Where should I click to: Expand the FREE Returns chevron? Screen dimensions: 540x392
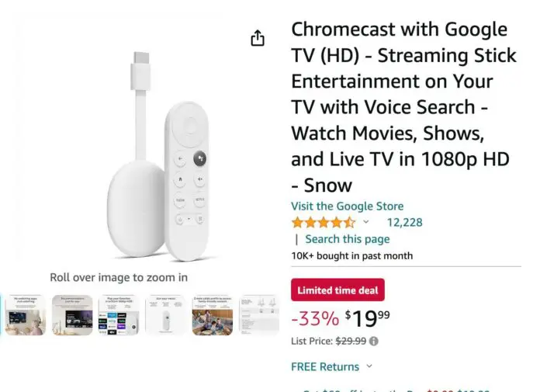point(369,366)
